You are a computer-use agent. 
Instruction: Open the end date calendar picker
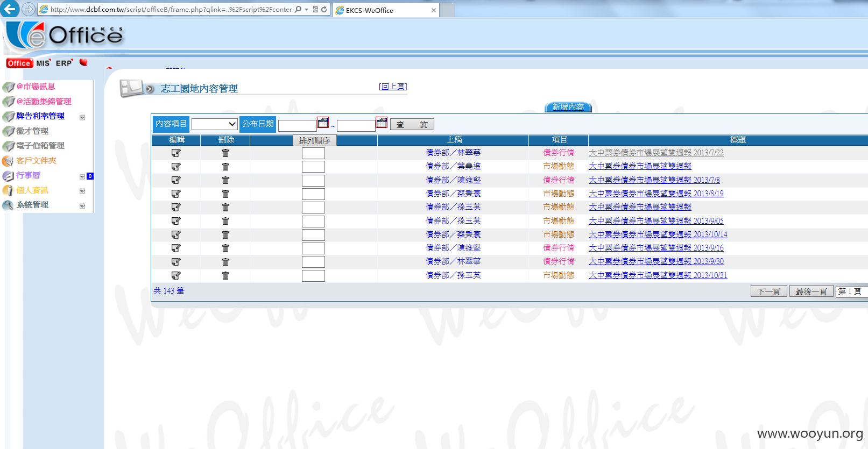click(x=382, y=123)
